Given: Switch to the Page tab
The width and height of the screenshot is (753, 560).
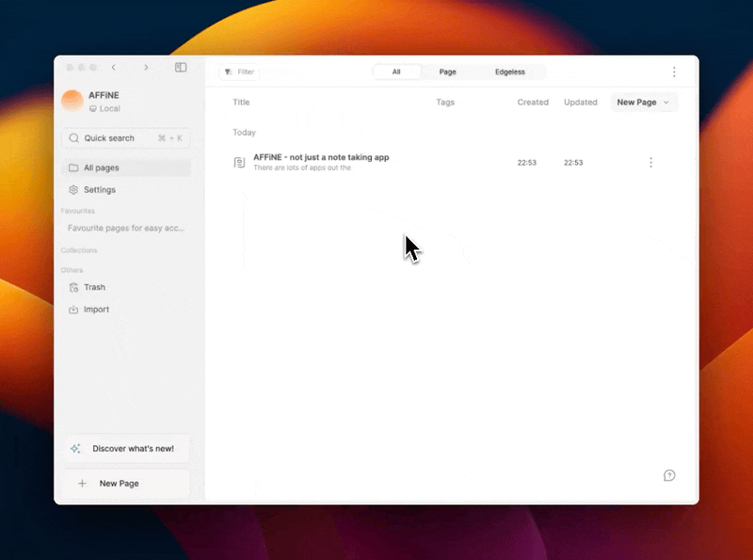Looking at the screenshot, I should (448, 72).
